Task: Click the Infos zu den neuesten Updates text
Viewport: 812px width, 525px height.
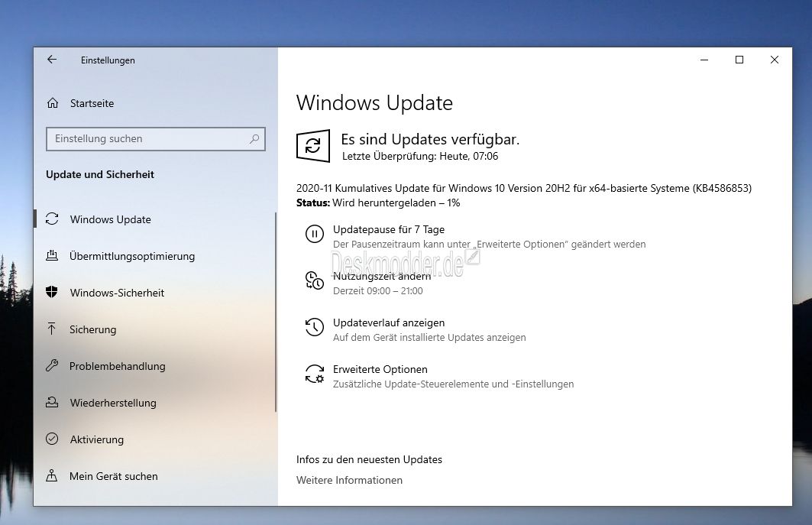Action: (369, 460)
